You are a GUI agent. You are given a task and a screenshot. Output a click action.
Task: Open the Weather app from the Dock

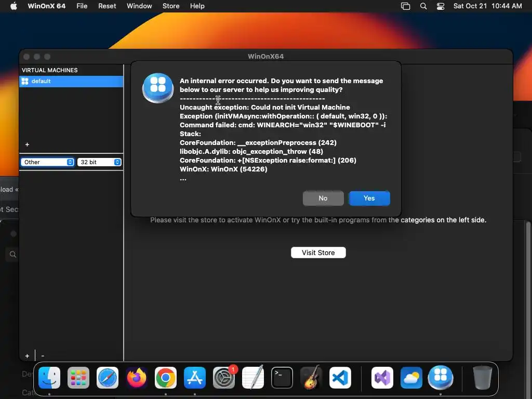(411, 378)
